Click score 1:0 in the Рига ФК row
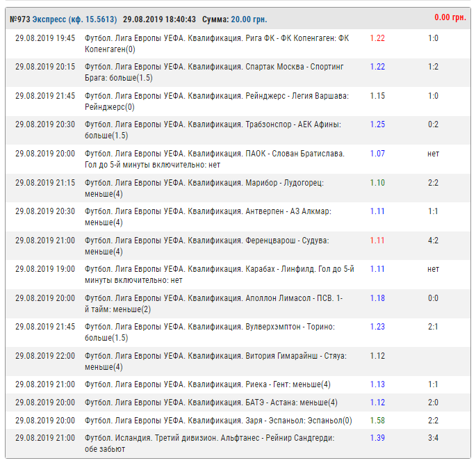Image resolution: width=476 pixels, height=463 pixels. [433, 38]
